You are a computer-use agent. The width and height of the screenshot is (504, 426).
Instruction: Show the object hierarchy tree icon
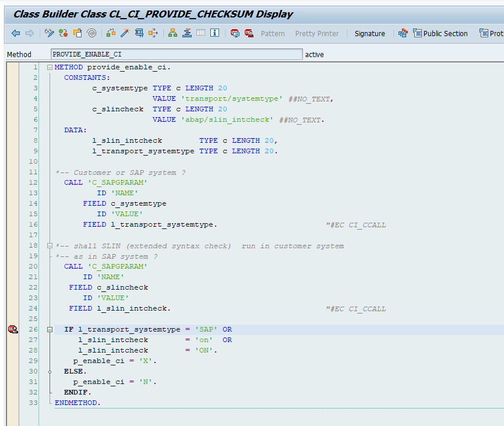click(x=172, y=33)
